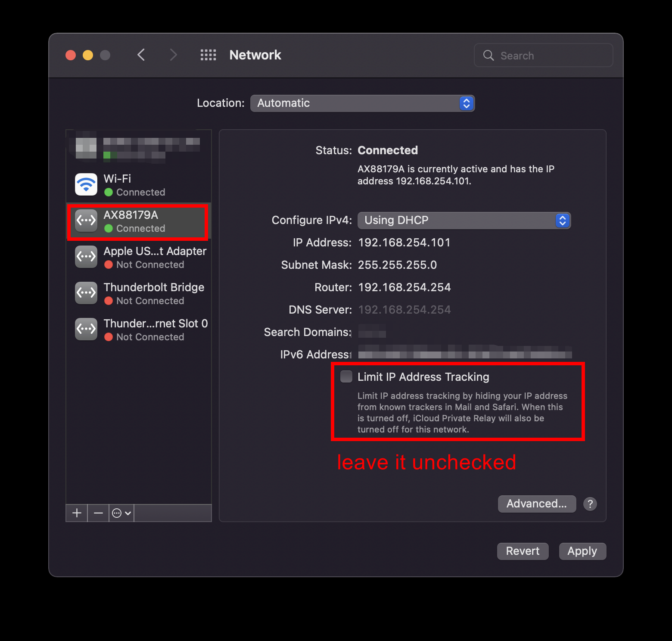Click the forward navigation arrow
Viewport: 672px width, 641px height.
173,55
